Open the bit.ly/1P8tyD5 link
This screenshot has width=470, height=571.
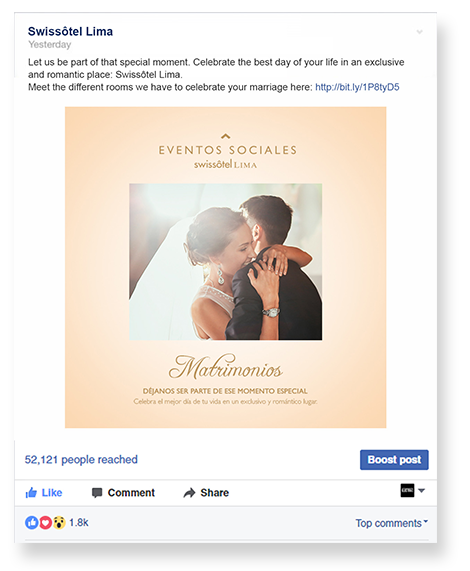[x=357, y=87]
